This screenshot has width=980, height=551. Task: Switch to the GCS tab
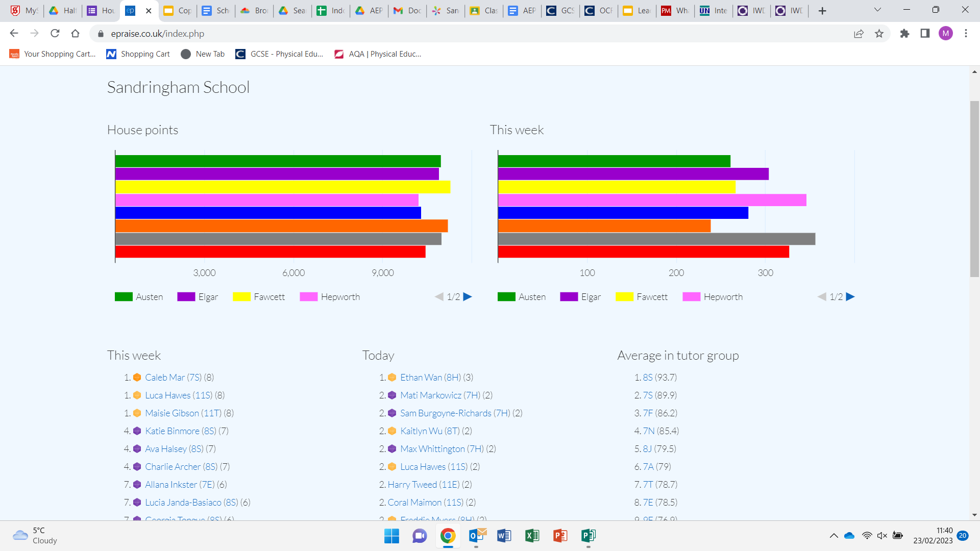pos(560,11)
